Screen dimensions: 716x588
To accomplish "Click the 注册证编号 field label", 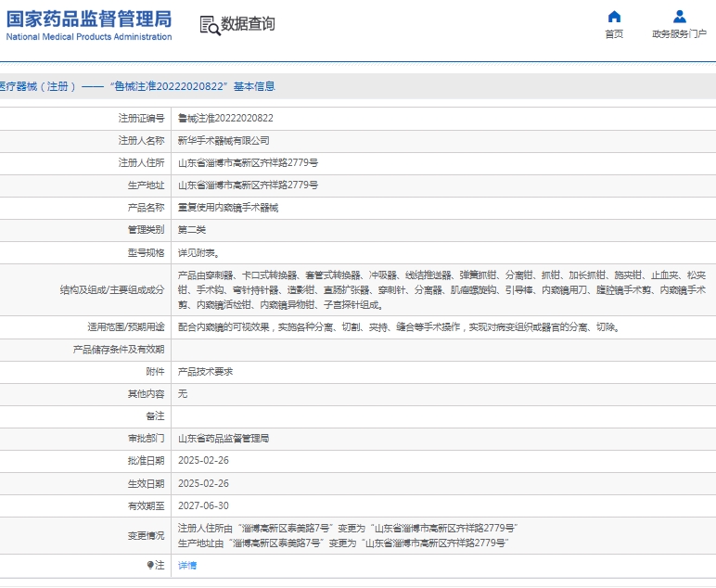I will 142,118.
